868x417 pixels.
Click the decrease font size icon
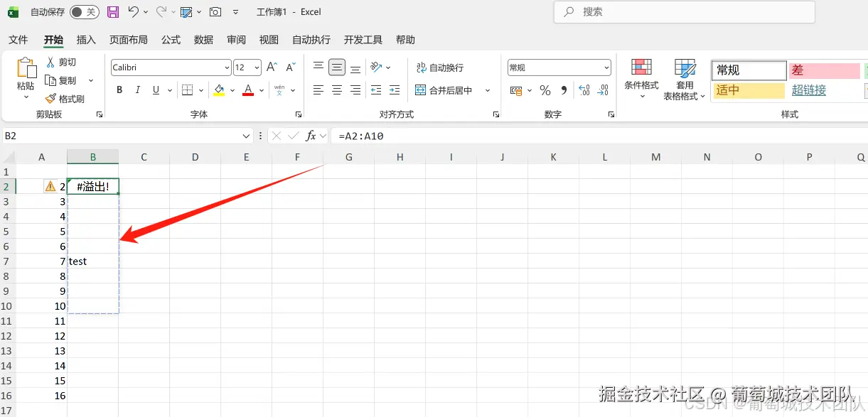click(290, 67)
